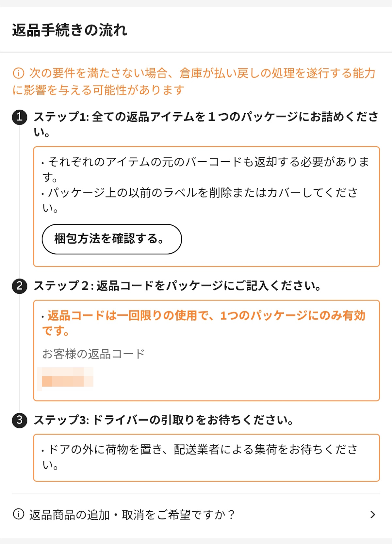Select the ステップ2 返品コード heading
Image resolution: width=392 pixels, height=544 pixels.
(177, 286)
